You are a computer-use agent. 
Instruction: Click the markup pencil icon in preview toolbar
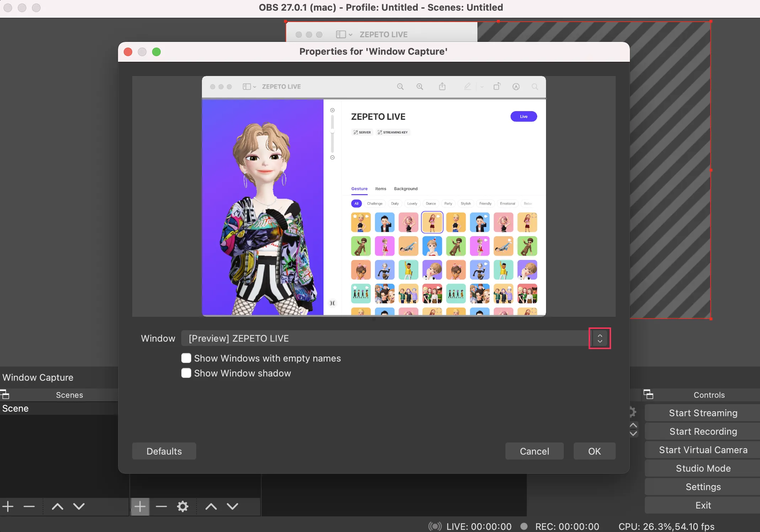467,86
